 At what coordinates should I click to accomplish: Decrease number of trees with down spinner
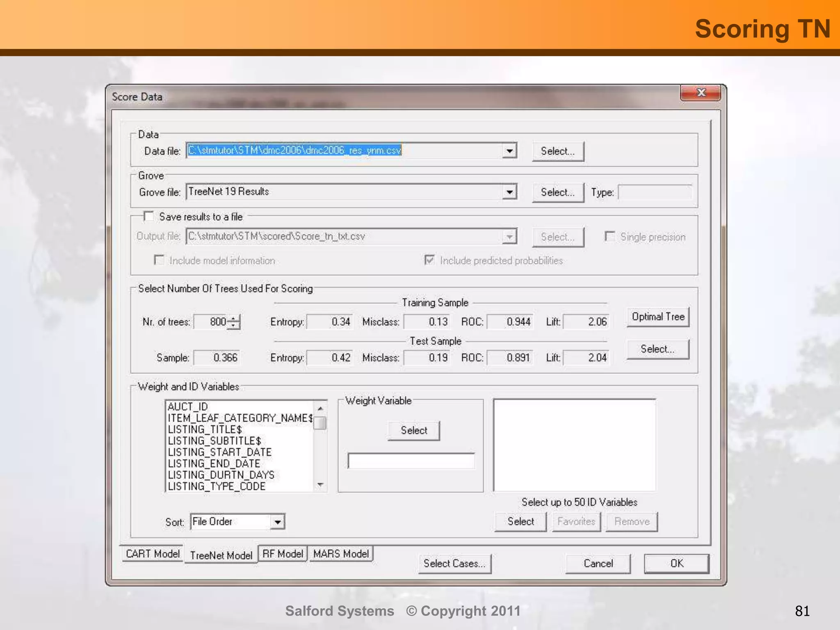coord(233,325)
